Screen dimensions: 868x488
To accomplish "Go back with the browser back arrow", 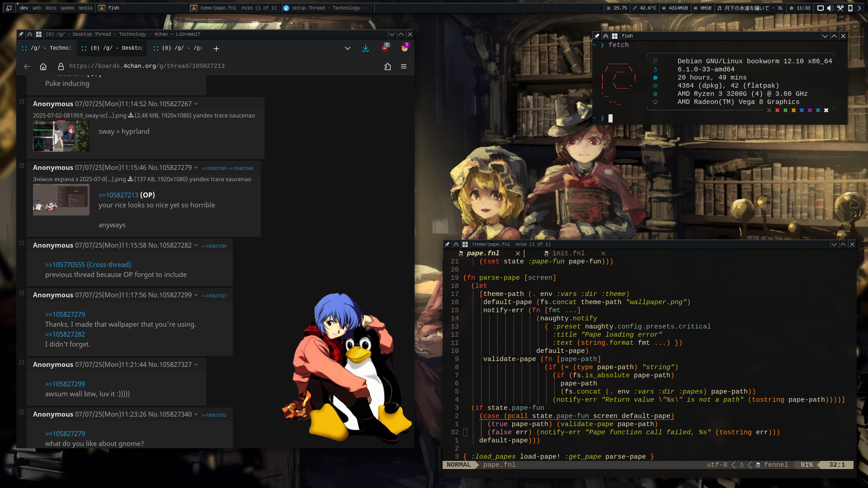I will click(27, 66).
